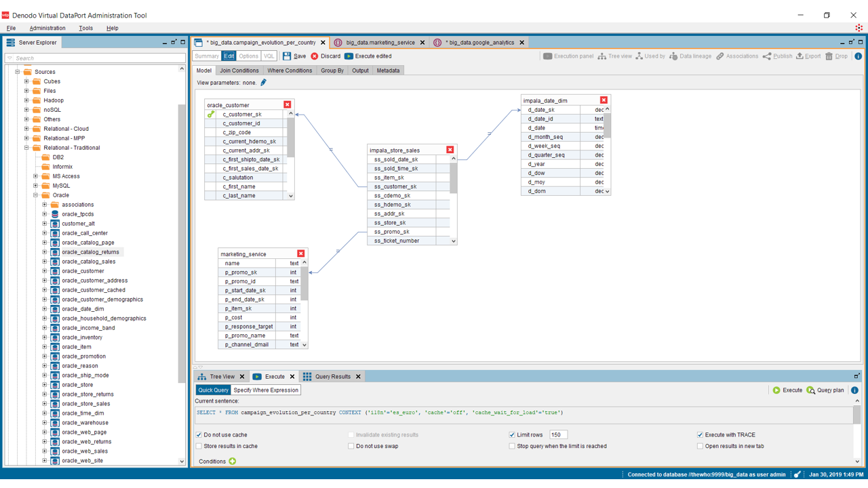The height and width of the screenshot is (488, 868).
Task: Close the Query Results tab
Action: click(359, 377)
